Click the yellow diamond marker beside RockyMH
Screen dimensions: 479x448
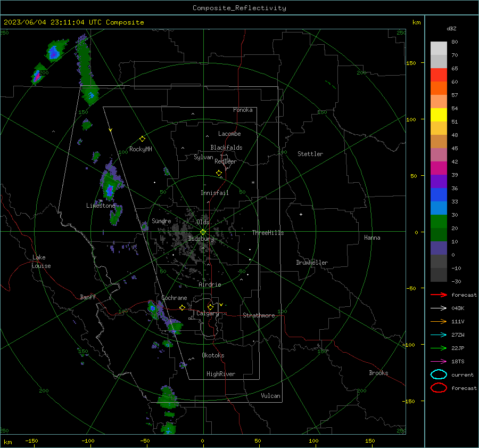142,139
